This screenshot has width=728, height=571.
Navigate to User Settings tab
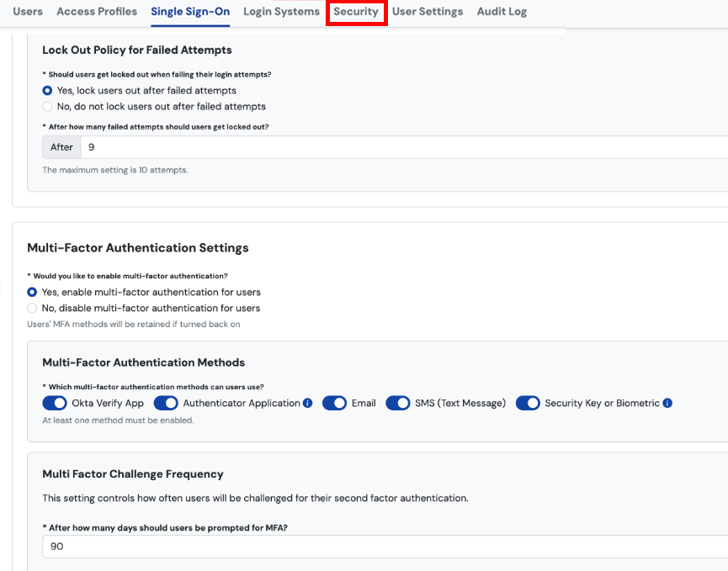pos(428,12)
